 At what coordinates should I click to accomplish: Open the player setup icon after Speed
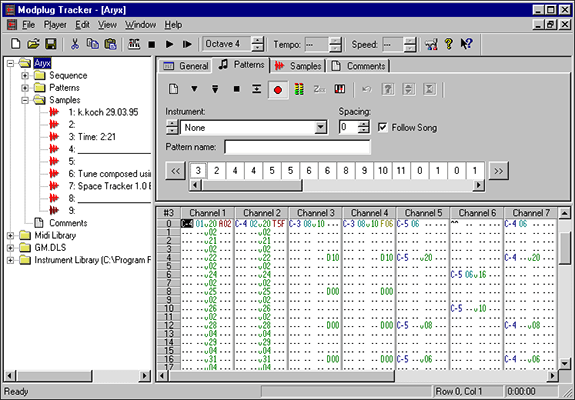click(x=431, y=44)
